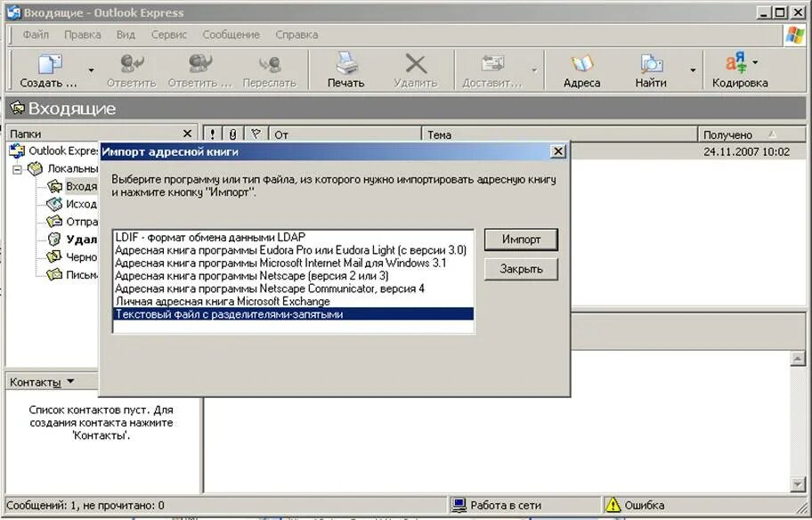Click the Переслать forward icon
This screenshot has height=520, width=812.
270,64
